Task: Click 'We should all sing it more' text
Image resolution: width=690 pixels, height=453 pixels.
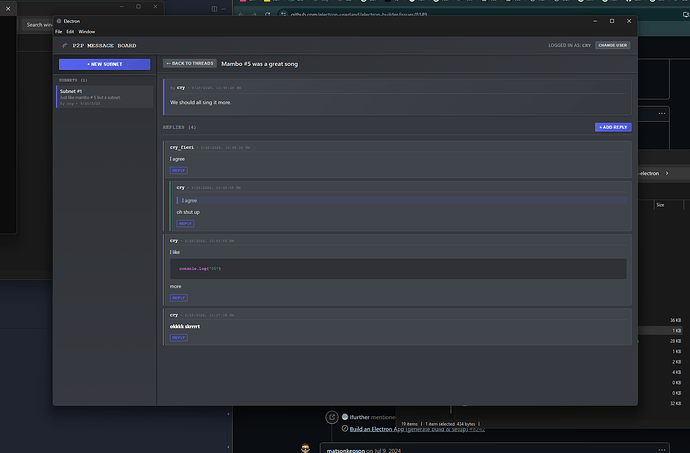Action: [200, 102]
